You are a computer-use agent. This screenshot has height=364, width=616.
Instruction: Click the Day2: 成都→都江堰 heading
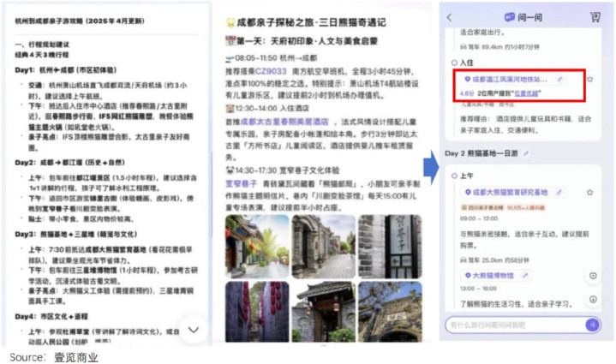pyautogui.click(x=69, y=162)
